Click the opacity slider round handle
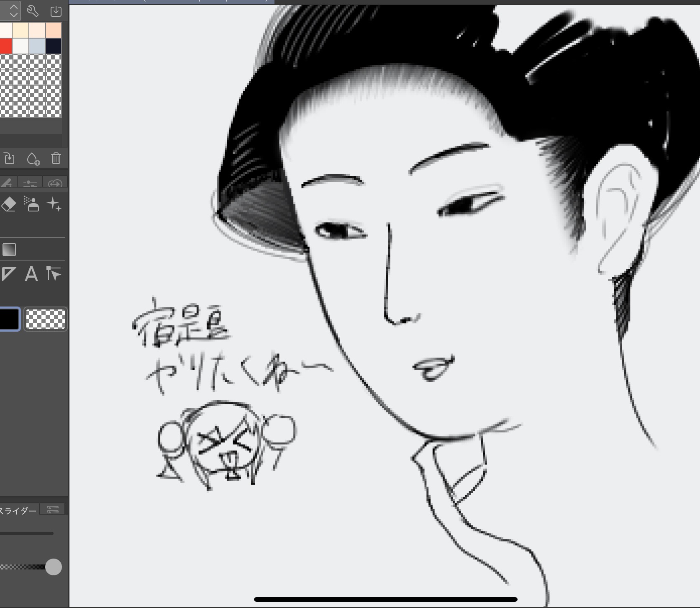This screenshot has width=700, height=608. [x=53, y=567]
